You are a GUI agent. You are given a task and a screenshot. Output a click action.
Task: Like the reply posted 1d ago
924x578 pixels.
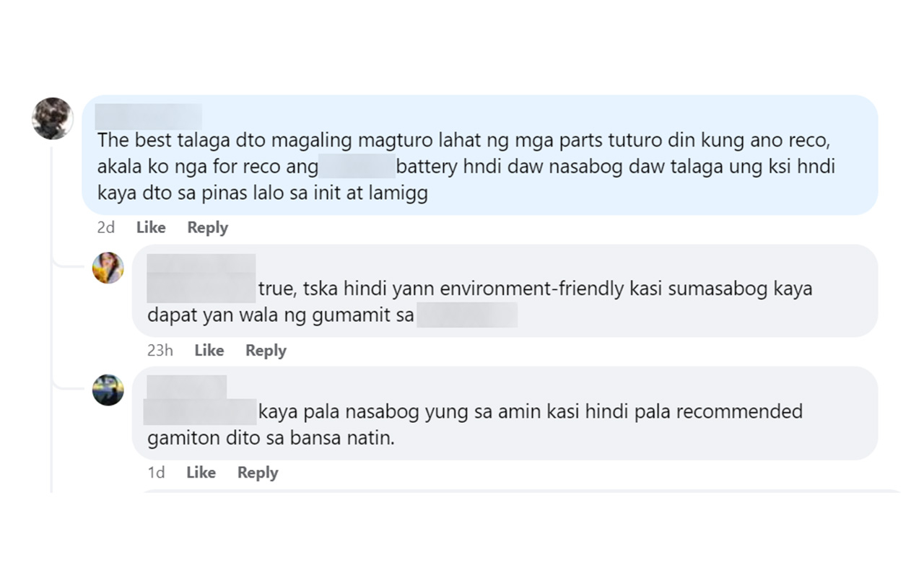point(201,473)
